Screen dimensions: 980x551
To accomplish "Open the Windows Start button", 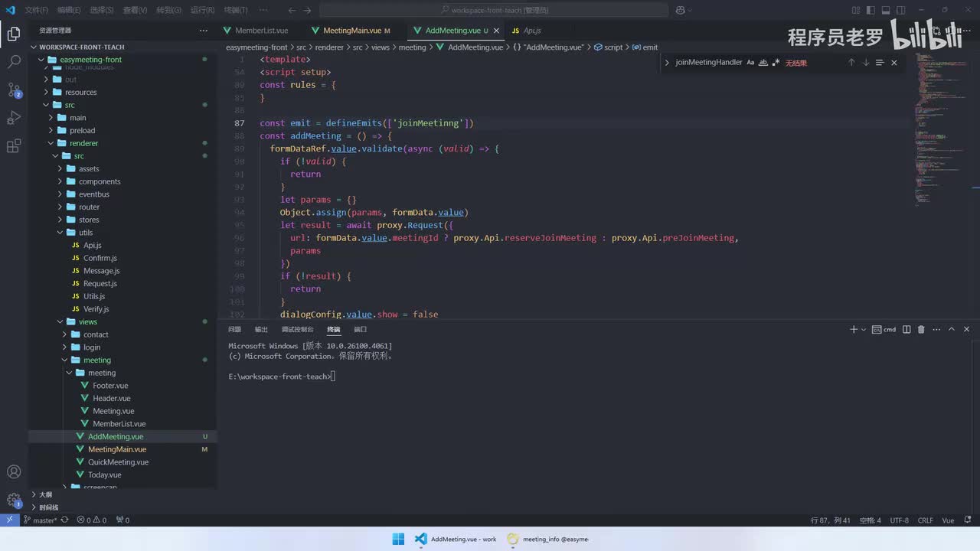I will point(398,539).
